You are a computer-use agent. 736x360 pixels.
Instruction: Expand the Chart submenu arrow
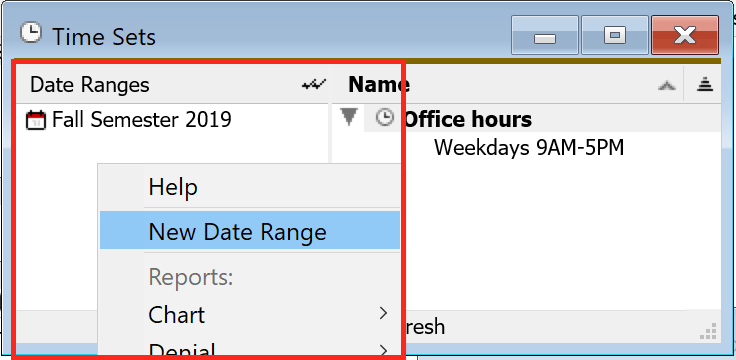383,313
